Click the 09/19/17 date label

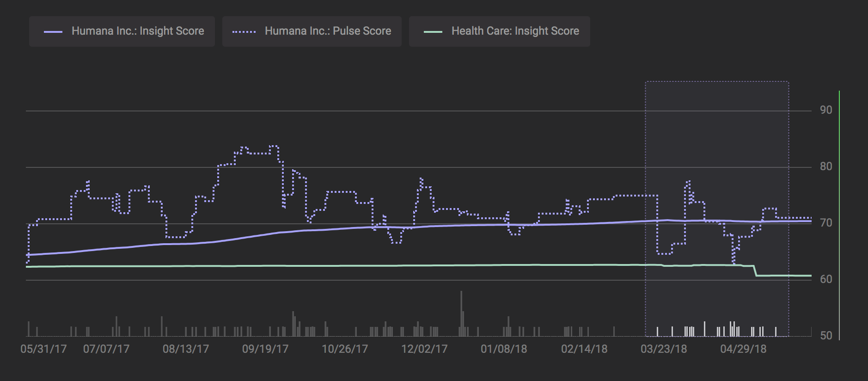click(265, 349)
